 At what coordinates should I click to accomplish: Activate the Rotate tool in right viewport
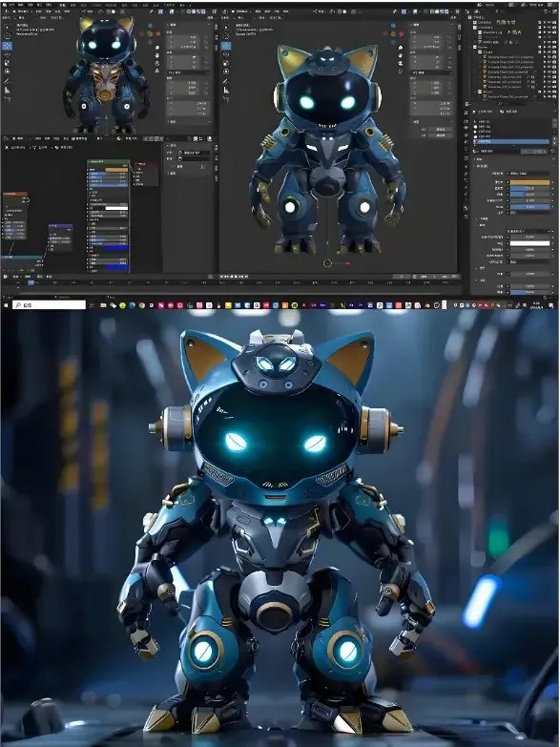click(x=226, y=54)
